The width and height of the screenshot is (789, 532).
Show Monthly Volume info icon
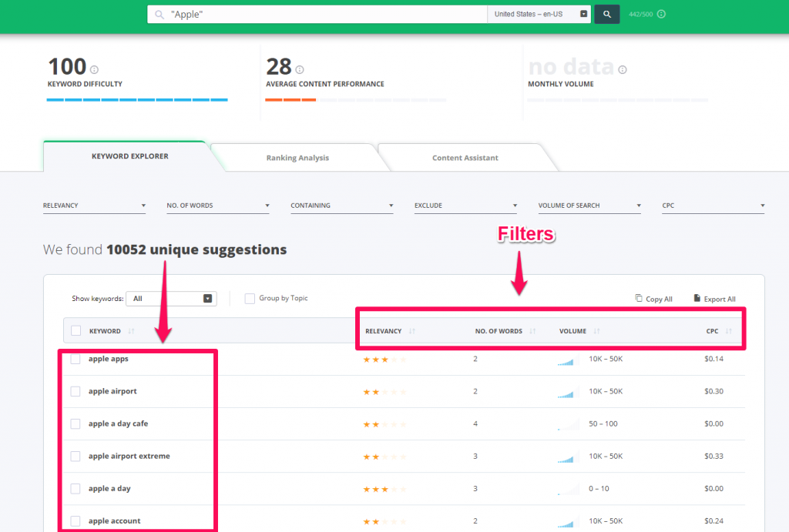(x=623, y=69)
